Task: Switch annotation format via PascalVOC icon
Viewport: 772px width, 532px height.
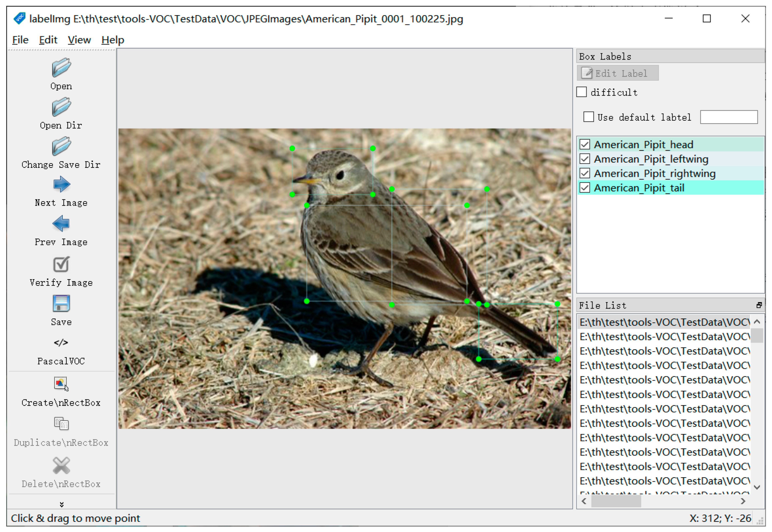Action: (61, 343)
